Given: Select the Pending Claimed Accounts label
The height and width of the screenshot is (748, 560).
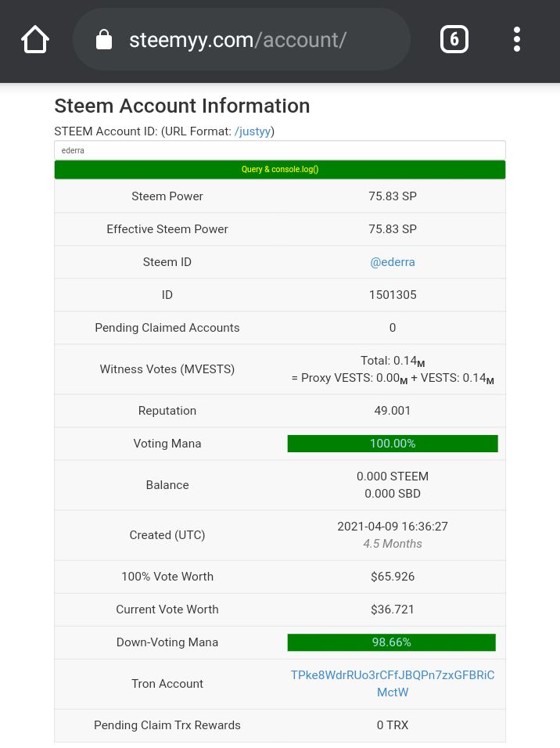Looking at the screenshot, I should pyautogui.click(x=167, y=328).
